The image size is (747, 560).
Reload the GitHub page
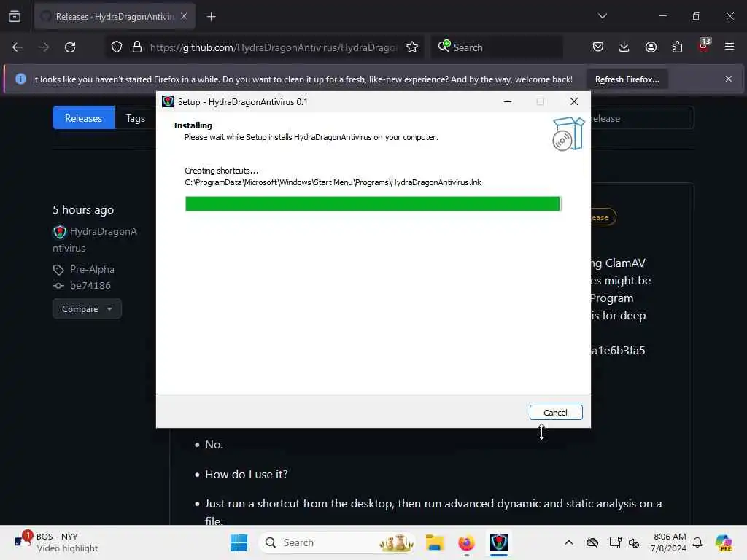[70, 47]
